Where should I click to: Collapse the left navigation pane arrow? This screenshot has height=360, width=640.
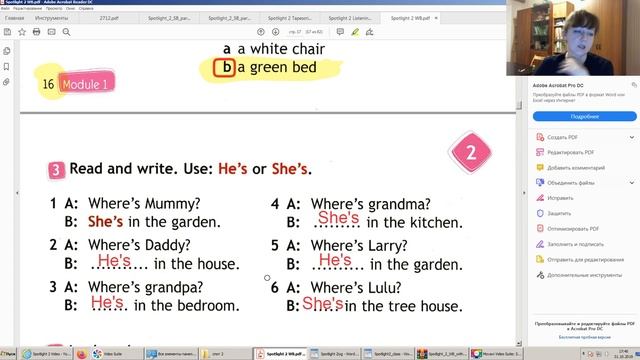click(x=17, y=193)
